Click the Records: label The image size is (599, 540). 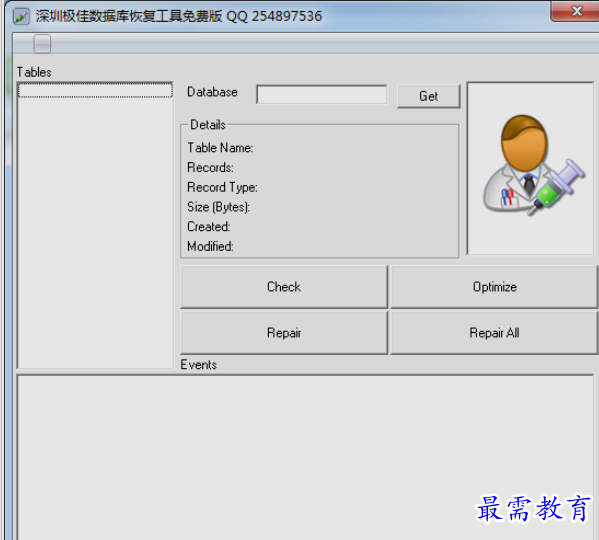210,168
